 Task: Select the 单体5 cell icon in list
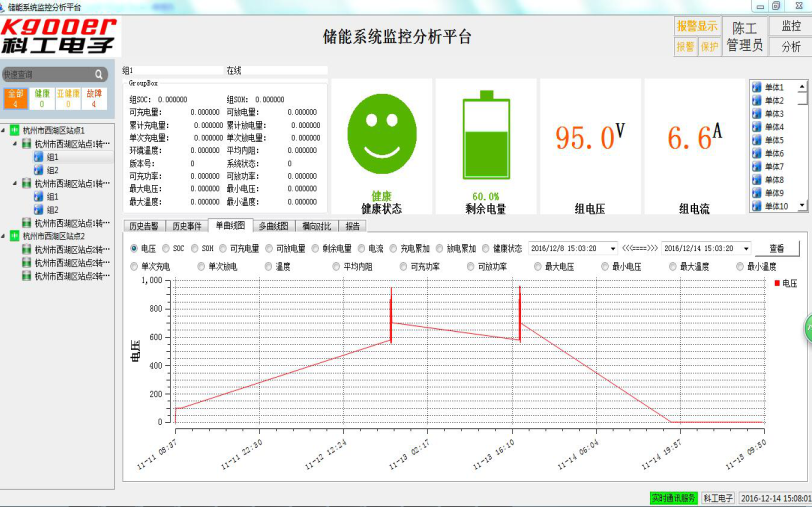[757, 140]
